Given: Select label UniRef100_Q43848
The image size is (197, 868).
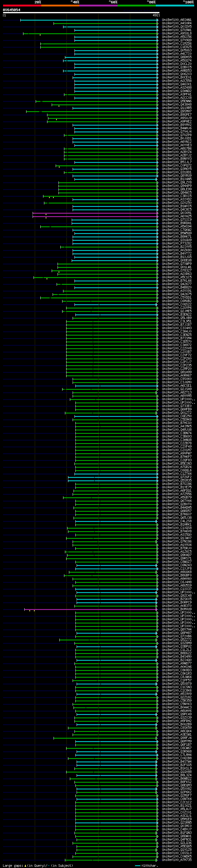Looking at the screenshot, I should [176, 104].
